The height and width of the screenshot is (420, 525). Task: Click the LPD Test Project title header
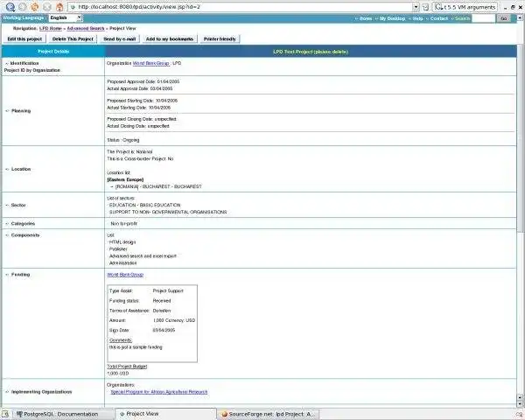311,52
